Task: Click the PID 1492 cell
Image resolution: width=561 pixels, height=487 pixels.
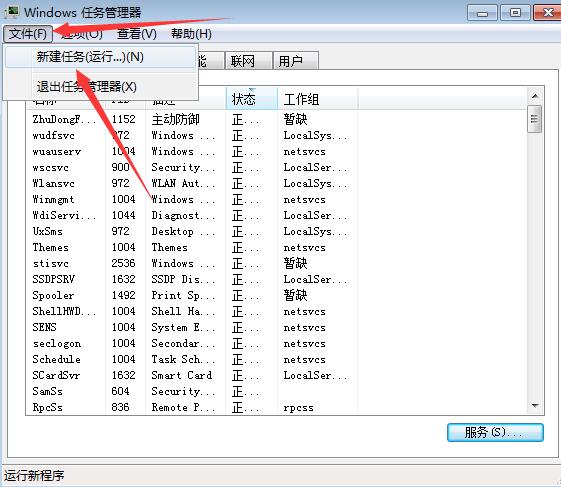Action: 123,295
